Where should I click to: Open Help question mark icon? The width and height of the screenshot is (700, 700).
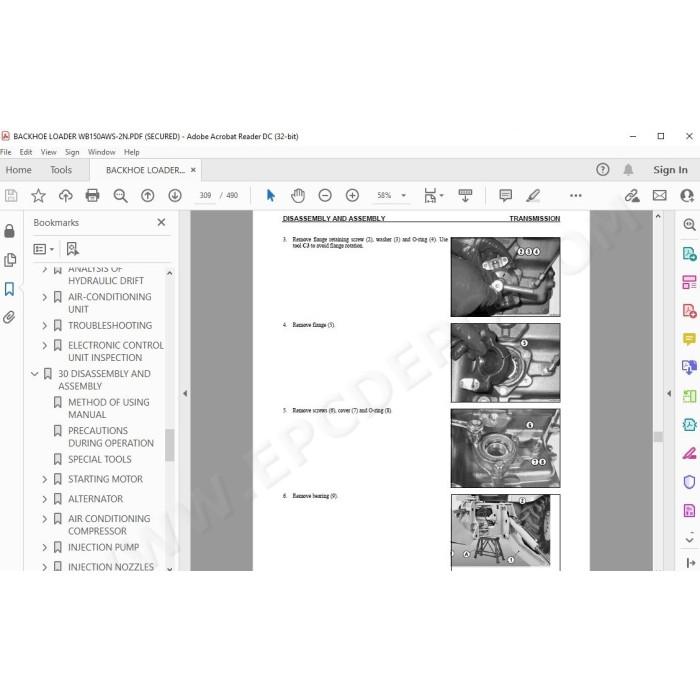[603, 170]
